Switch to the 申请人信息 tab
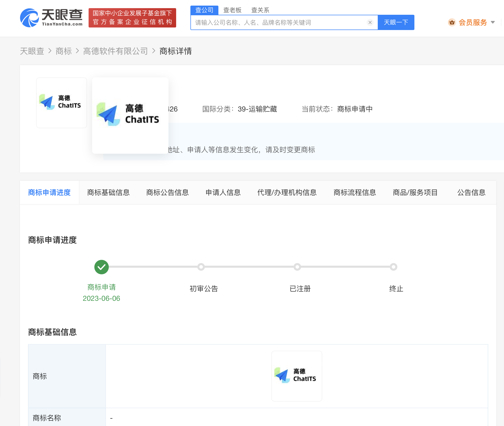The height and width of the screenshot is (426, 504). 223,192
